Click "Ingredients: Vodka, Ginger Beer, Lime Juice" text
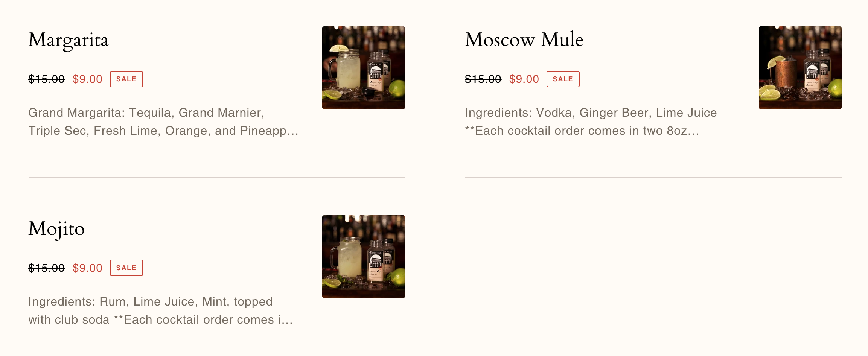The image size is (868, 356). [x=591, y=113]
